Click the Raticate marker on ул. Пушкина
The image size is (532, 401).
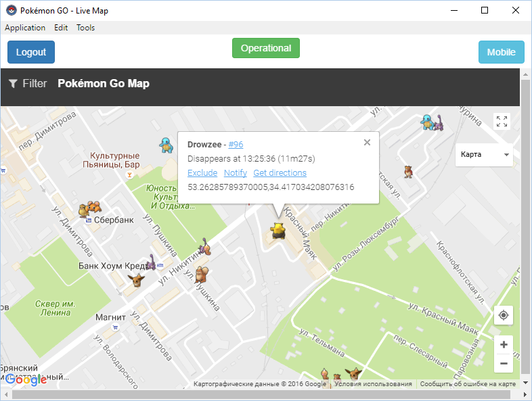point(201,275)
